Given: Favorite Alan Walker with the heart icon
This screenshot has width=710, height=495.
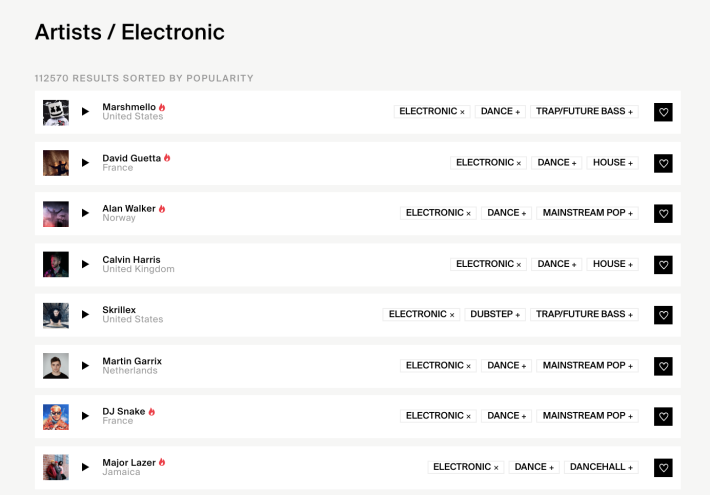Looking at the screenshot, I should [663, 214].
